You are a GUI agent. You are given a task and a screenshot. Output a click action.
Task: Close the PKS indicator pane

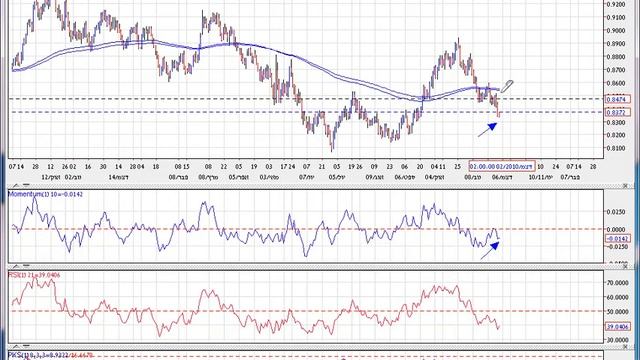[x=625, y=347]
